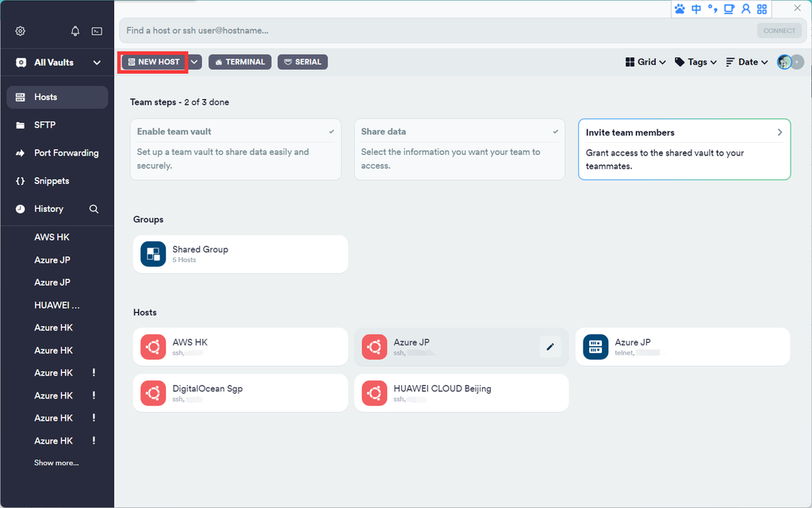
Task: Go to Port Forwarding
Action: tap(57, 153)
